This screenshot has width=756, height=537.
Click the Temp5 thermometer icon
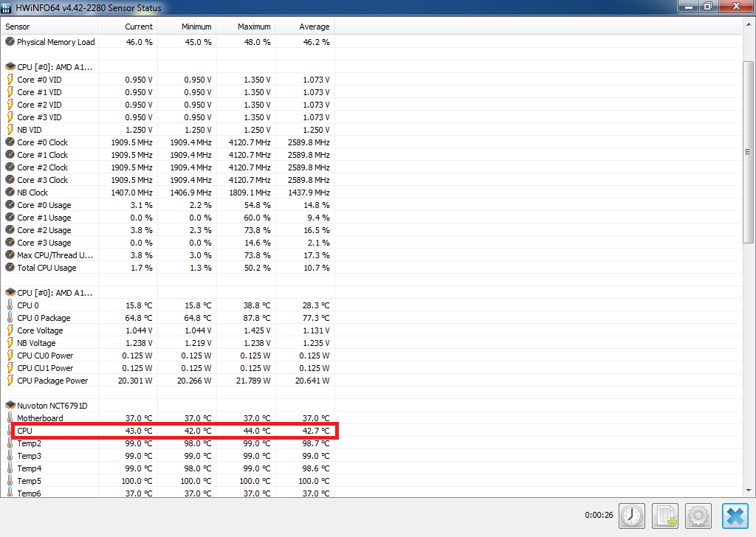pyautogui.click(x=10, y=480)
